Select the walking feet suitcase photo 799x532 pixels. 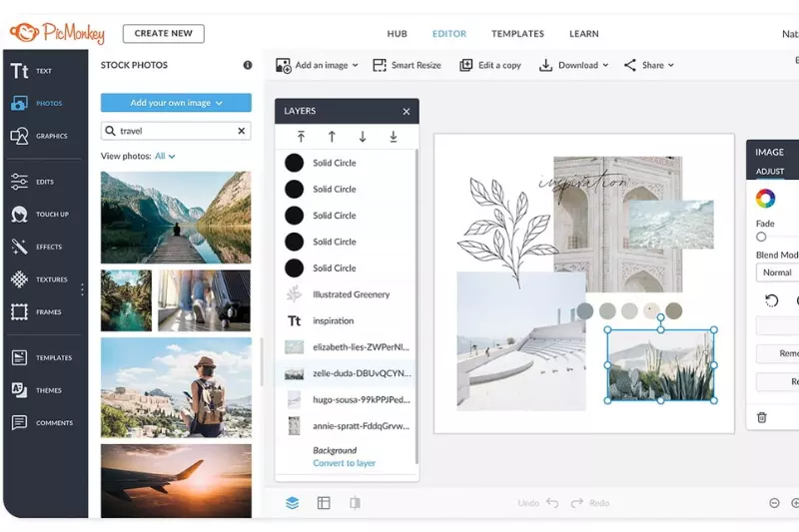click(205, 300)
